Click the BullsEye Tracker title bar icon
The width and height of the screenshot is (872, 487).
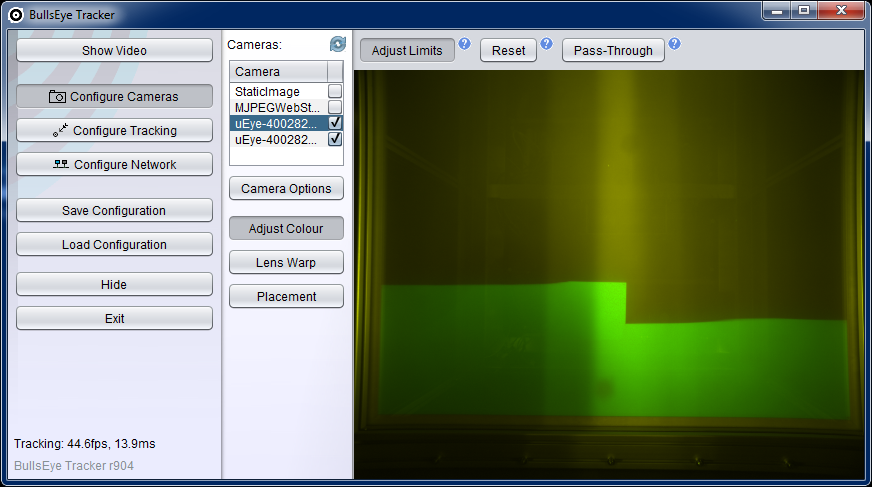pos(16,14)
